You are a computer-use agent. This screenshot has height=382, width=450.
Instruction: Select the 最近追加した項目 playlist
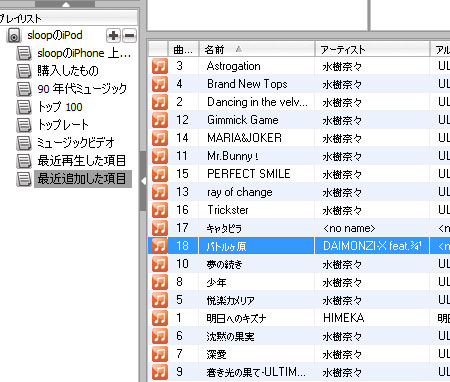(83, 179)
